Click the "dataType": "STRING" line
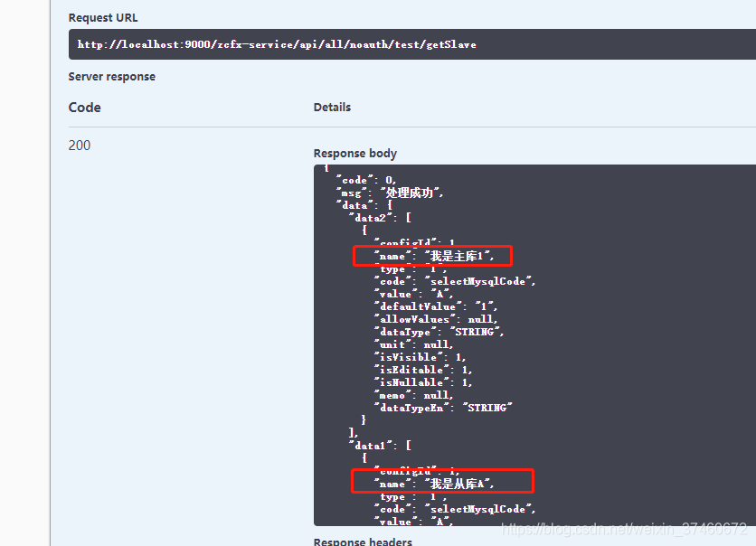This screenshot has width=756, height=546. click(x=439, y=332)
